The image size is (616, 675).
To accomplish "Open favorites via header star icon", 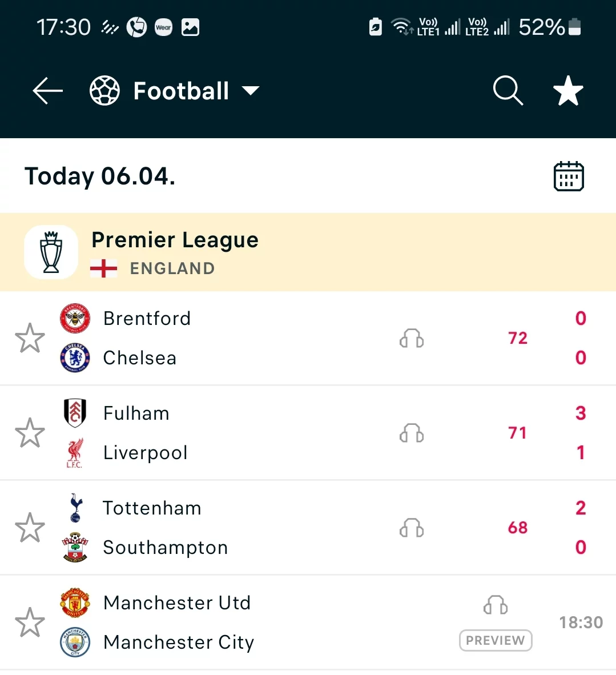I will click(568, 91).
